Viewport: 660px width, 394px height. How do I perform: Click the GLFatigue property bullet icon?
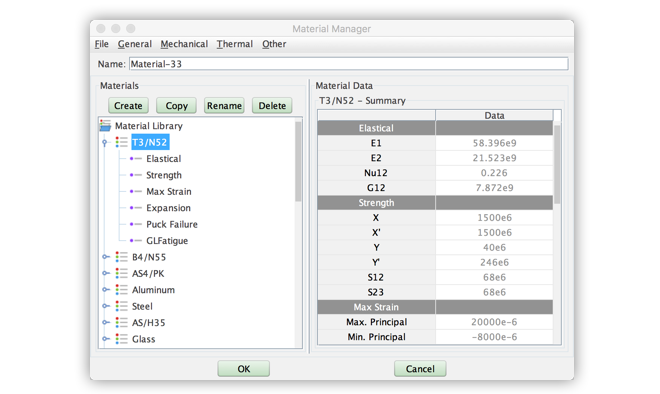tap(136, 241)
